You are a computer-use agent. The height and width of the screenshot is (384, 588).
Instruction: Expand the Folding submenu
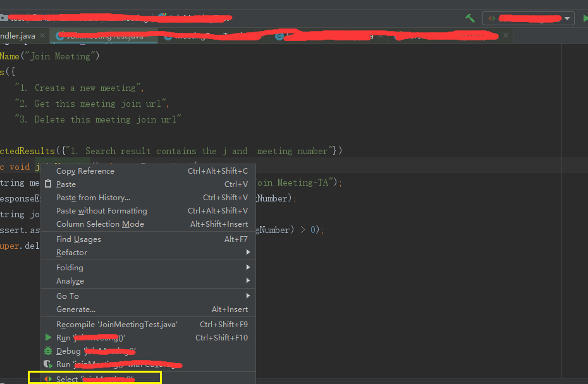coord(148,268)
